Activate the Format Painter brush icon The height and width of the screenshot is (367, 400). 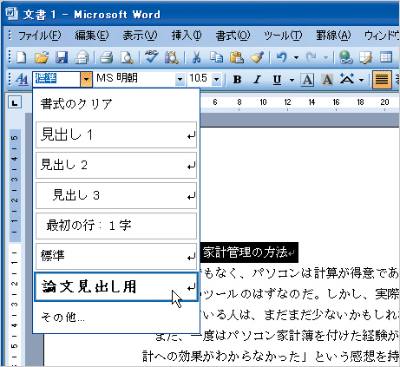coord(257,58)
